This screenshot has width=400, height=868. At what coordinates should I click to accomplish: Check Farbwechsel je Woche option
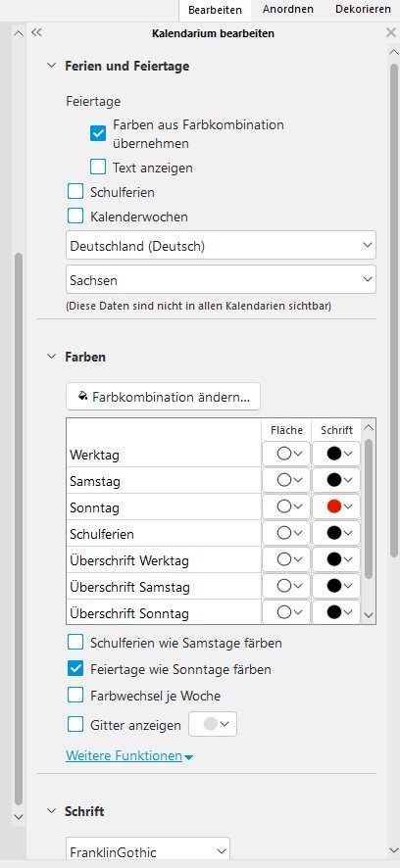pyautogui.click(x=75, y=696)
